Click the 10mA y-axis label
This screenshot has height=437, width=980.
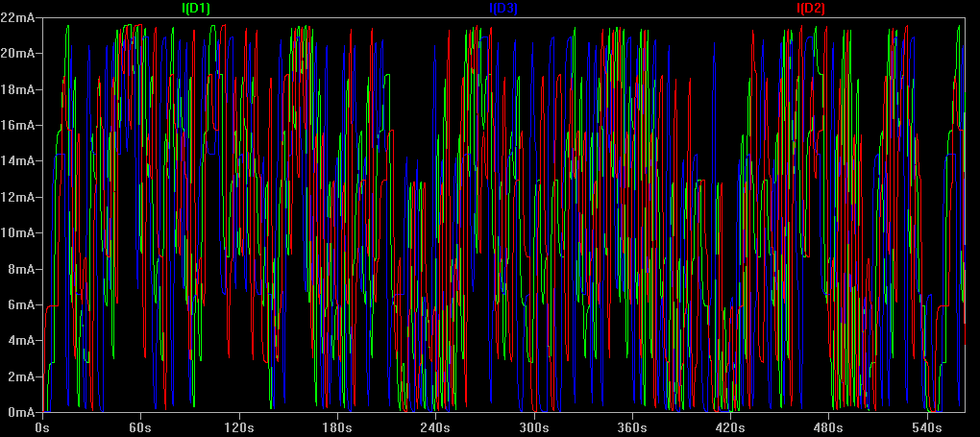tap(17, 232)
